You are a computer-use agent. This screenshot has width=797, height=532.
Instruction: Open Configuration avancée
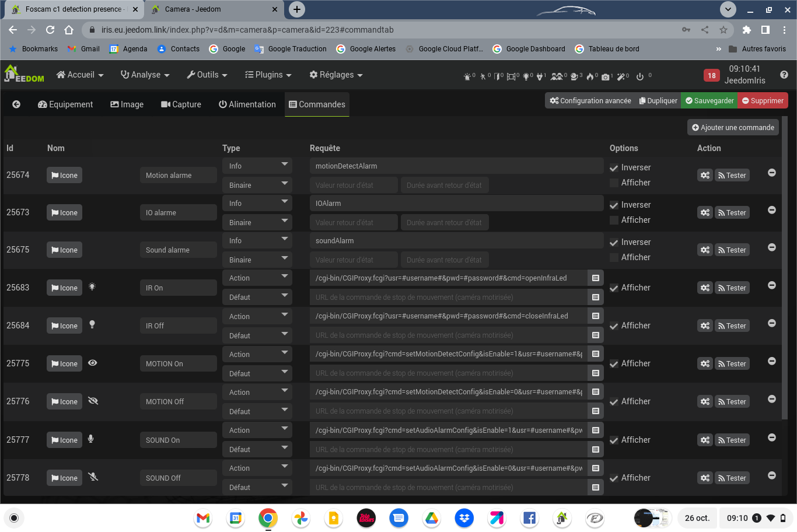590,100
